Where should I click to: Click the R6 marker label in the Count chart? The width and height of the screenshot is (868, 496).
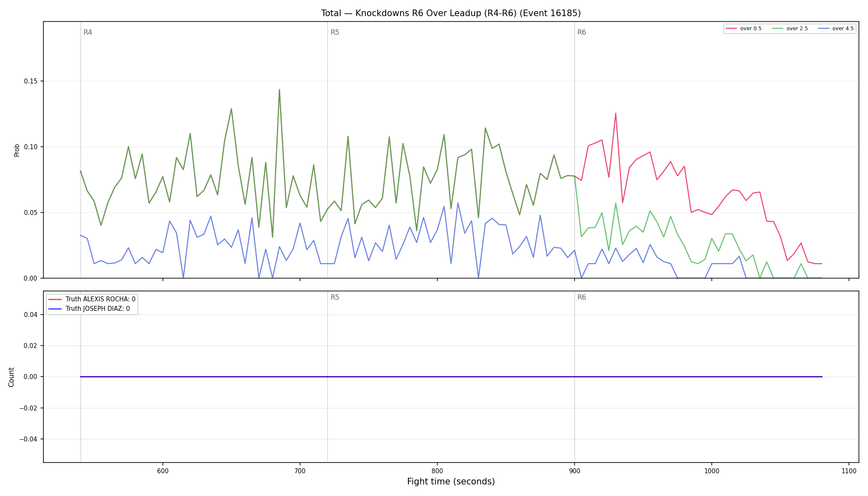click(x=582, y=297)
